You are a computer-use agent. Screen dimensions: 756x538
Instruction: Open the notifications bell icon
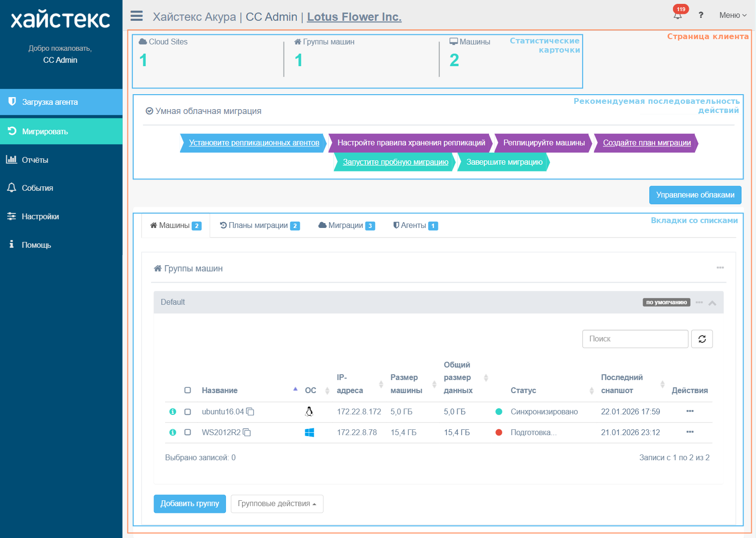click(678, 15)
